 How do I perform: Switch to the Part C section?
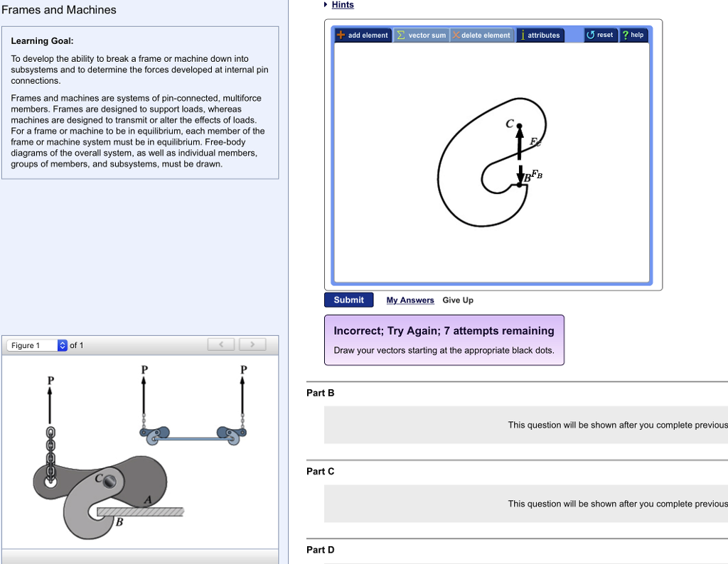[x=320, y=471]
